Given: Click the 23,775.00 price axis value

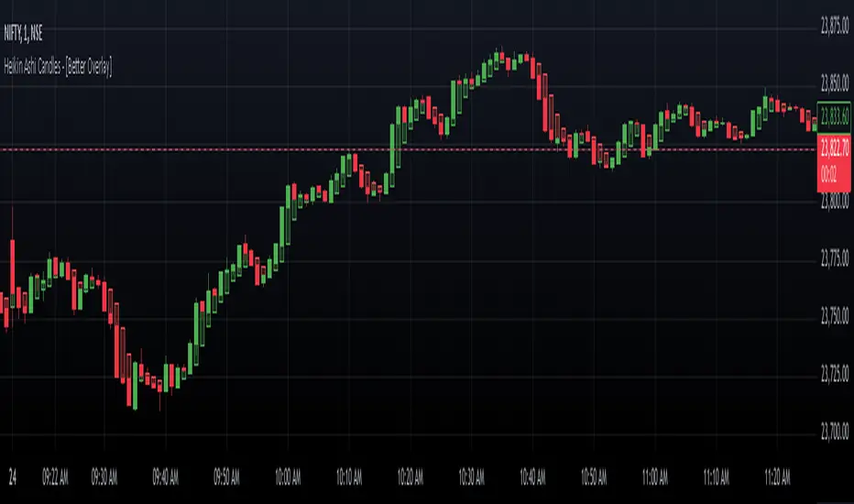Looking at the screenshot, I should (835, 257).
